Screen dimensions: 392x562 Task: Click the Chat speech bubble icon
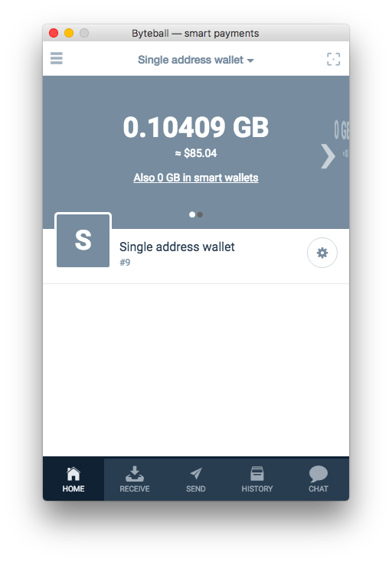(x=318, y=474)
